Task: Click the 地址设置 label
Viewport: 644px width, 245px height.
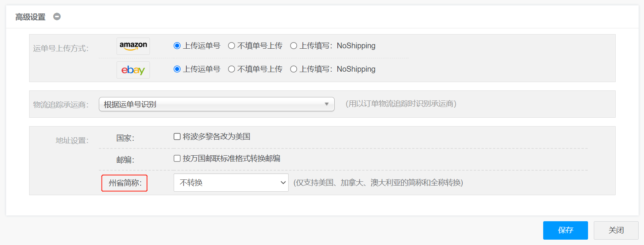Action: pos(72,140)
